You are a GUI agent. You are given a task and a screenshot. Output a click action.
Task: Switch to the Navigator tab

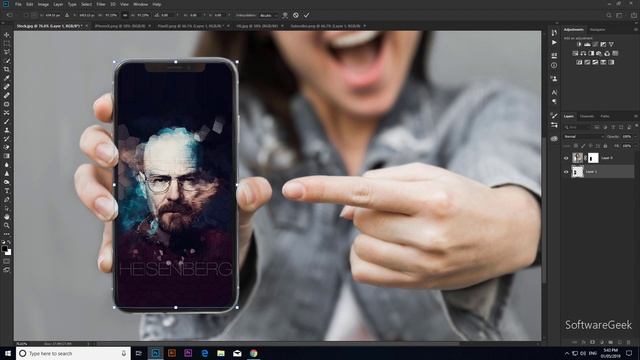pyautogui.click(x=597, y=29)
